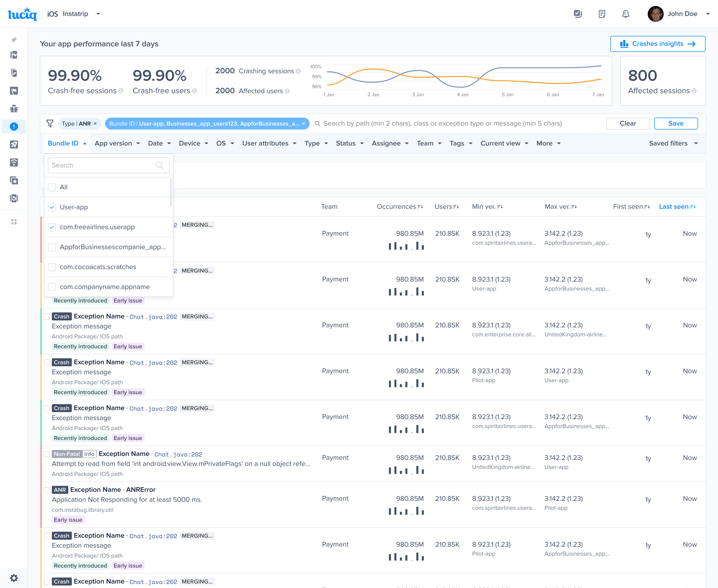
Task: Open the document notes icon in header
Action: coord(602,14)
